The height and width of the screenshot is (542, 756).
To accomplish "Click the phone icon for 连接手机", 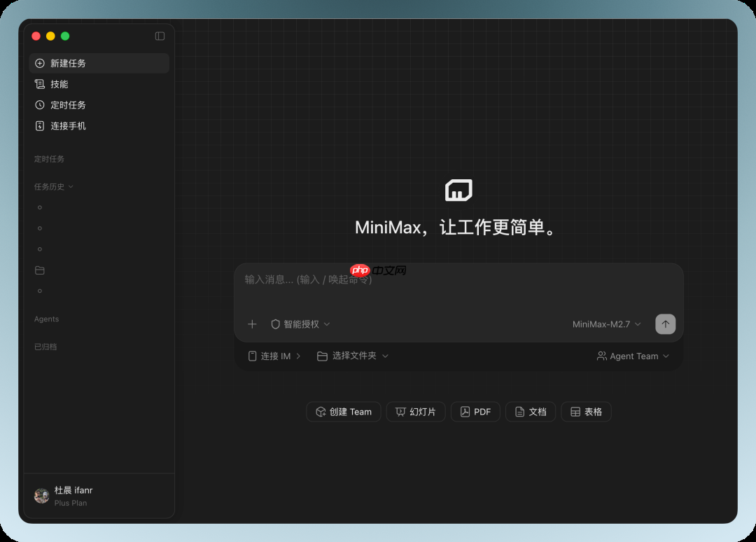I will [40, 126].
